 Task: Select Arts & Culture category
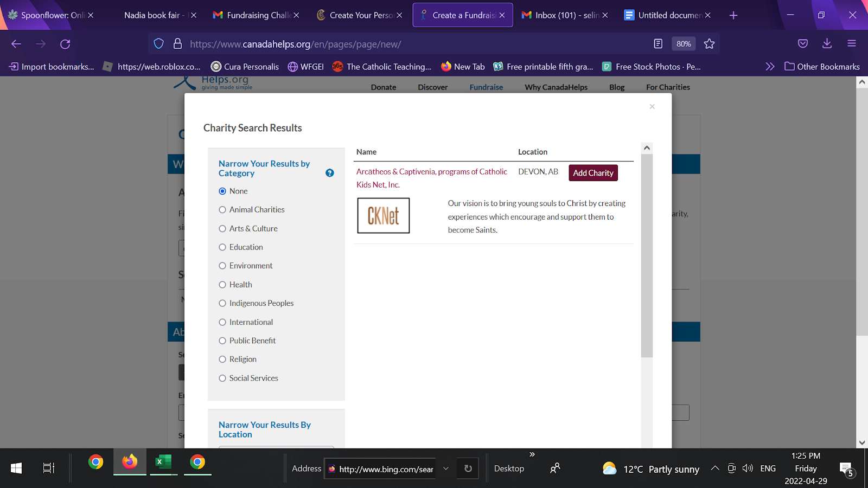coord(222,229)
